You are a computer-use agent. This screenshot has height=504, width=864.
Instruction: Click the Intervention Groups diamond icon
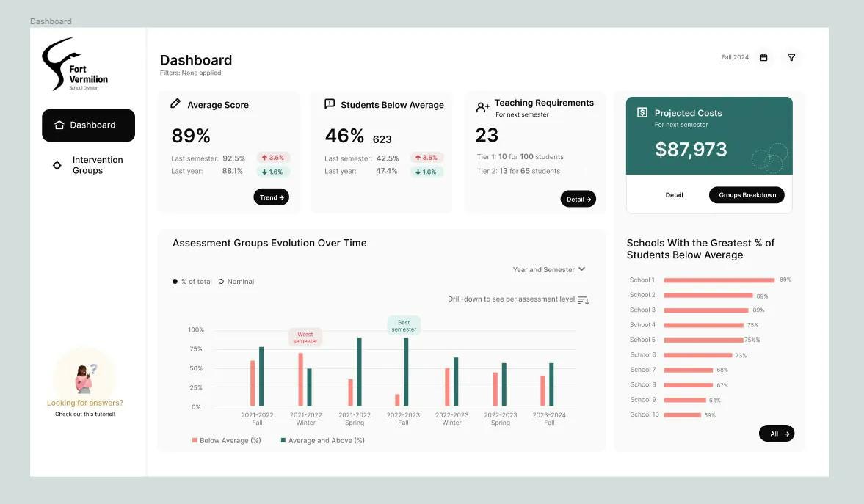57,165
